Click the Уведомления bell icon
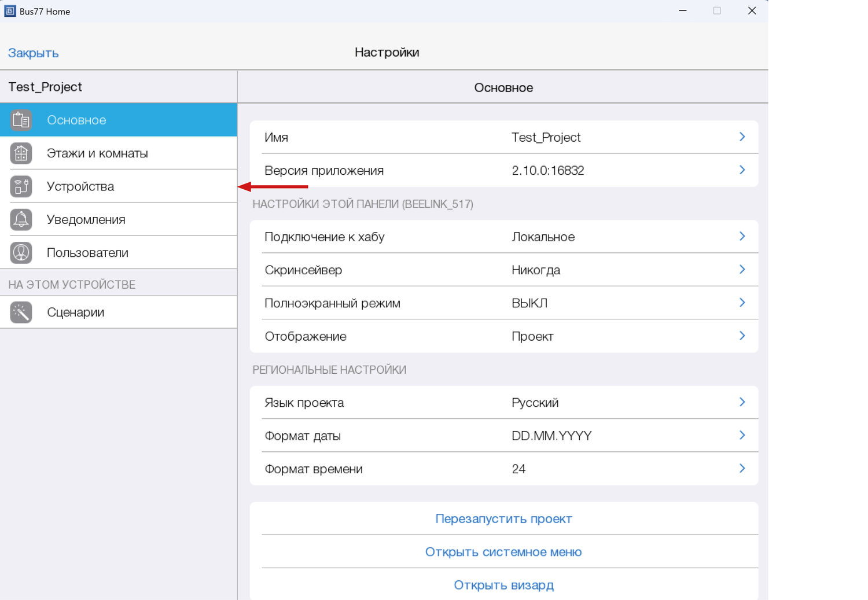The image size is (868, 600). (21, 219)
